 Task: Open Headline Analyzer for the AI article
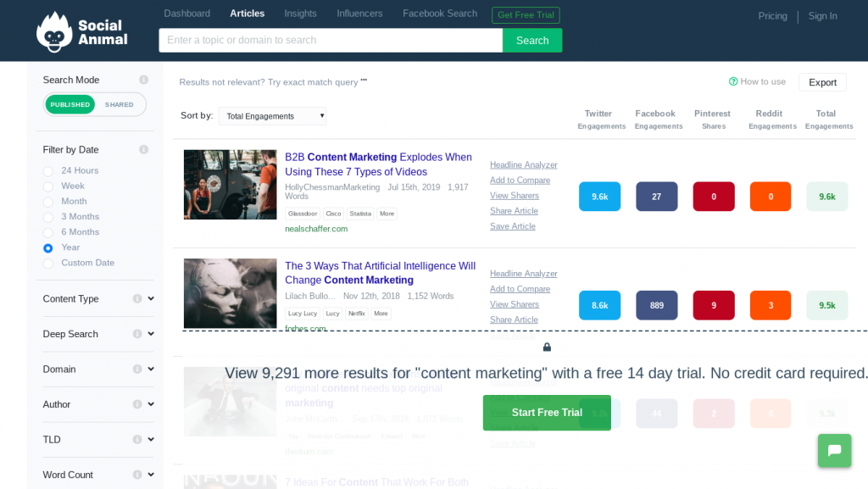pos(524,274)
